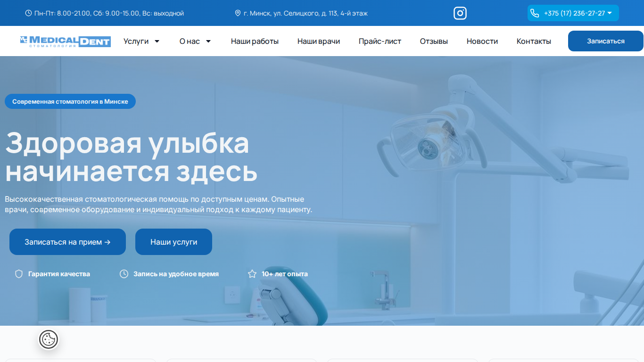Screen dimensions: 644x362
Task: Open the Контакты page
Action: (534, 41)
